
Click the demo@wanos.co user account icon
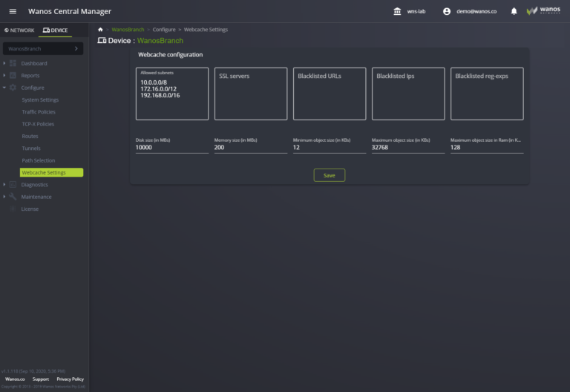pyautogui.click(x=447, y=11)
